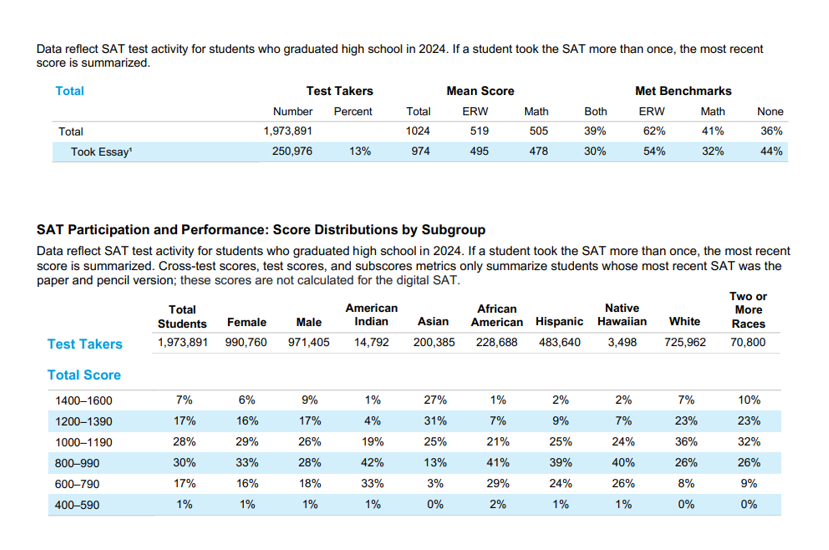This screenshot has width=829, height=550.
Task: Click the 'White' column header
Action: 685,322
